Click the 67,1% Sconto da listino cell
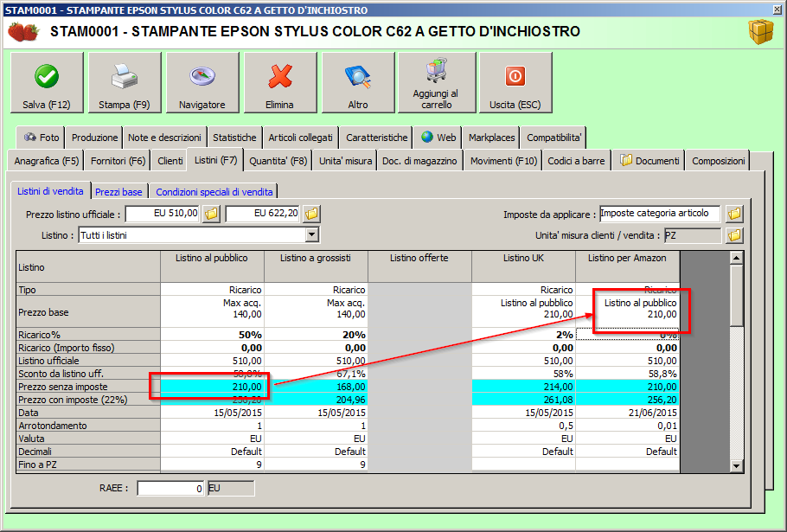This screenshot has height=532, width=787. click(316, 374)
